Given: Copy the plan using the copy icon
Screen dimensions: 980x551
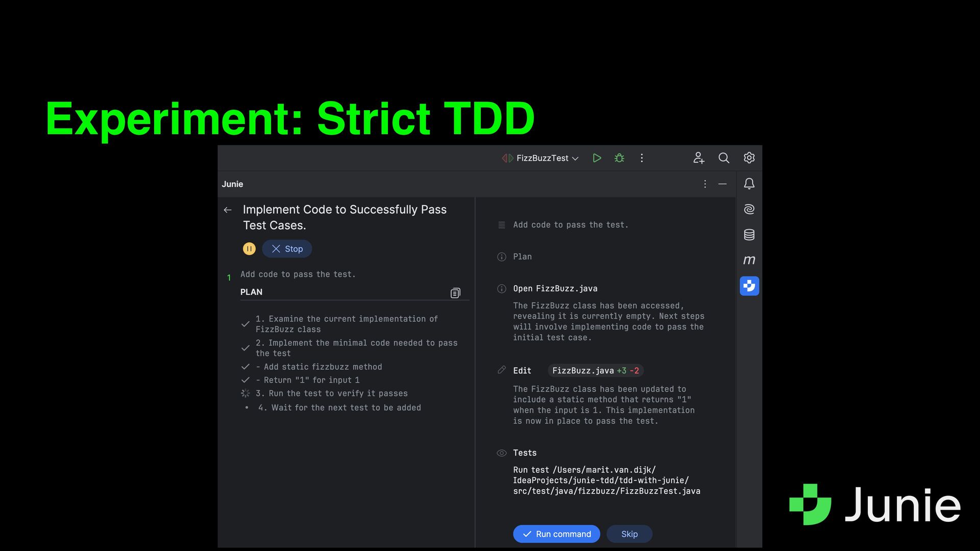Looking at the screenshot, I should [455, 293].
